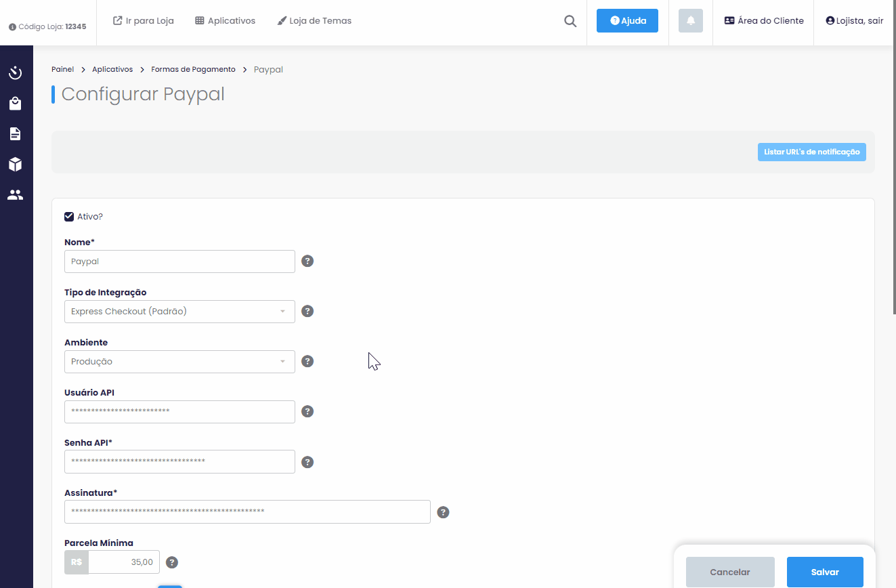
Task: Click the blue Ajuda button
Action: click(x=627, y=21)
